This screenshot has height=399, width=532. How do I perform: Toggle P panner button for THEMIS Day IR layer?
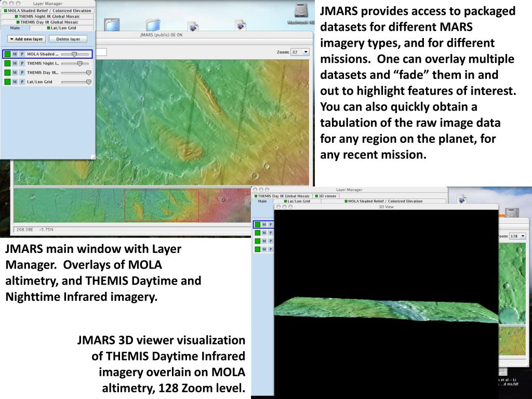[22, 73]
